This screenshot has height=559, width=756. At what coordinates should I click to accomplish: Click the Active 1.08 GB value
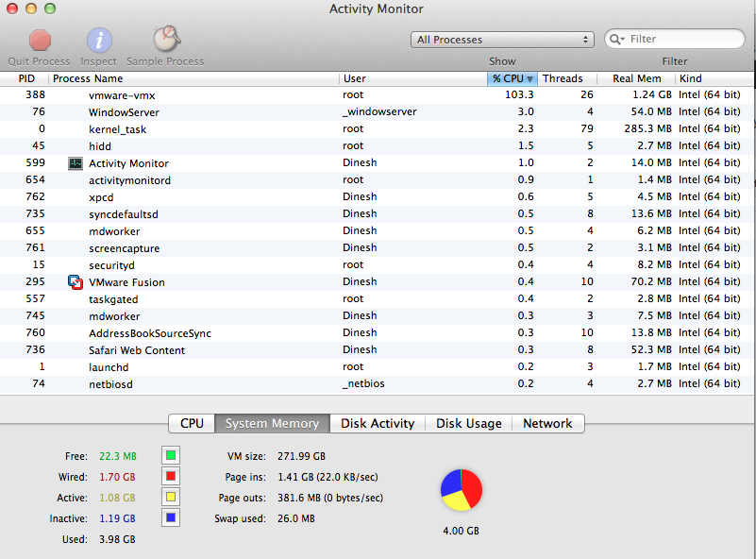[117, 498]
